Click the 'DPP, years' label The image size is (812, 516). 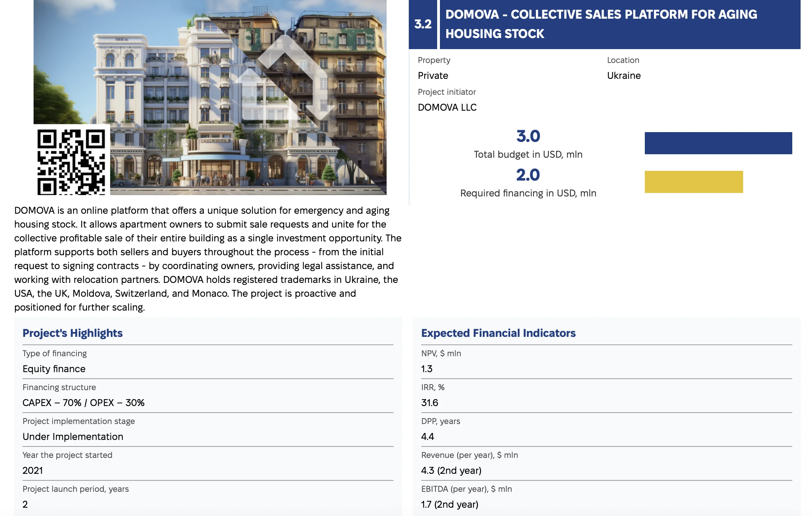click(x=441, y=421)
